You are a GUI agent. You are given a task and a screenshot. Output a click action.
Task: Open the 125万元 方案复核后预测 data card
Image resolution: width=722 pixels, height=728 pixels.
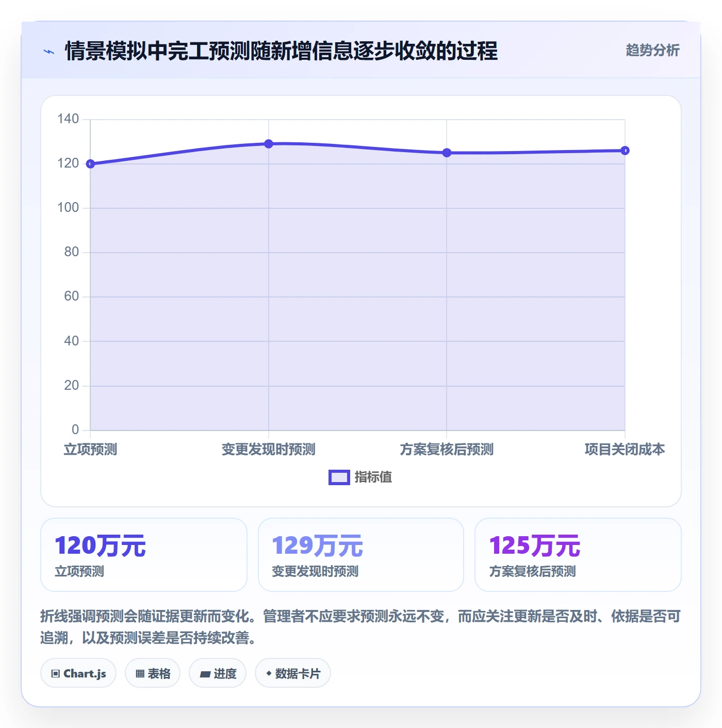pos(578,555)
